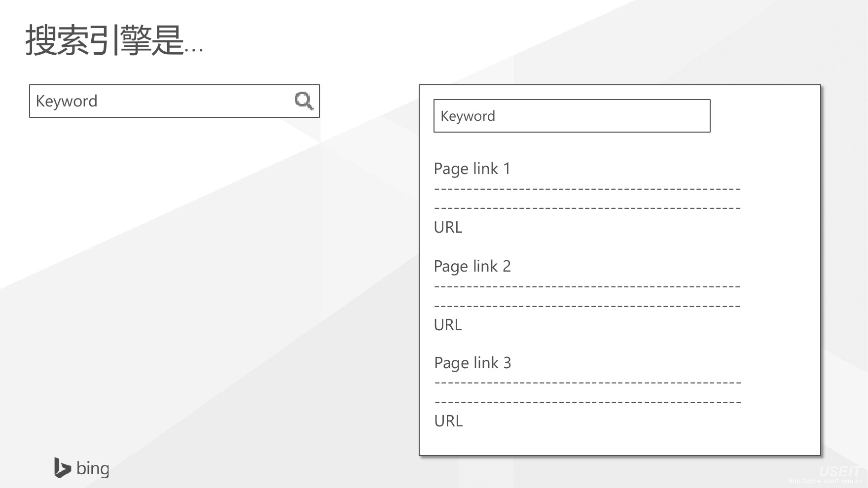
Task: Click first dashed line below Page link 2
Action: tap(587, 286)
